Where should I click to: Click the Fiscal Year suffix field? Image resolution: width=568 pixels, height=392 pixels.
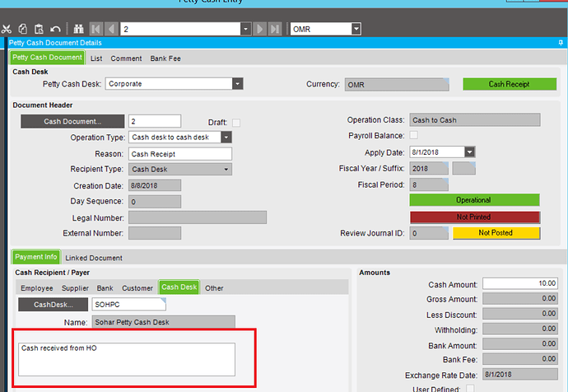464,169
